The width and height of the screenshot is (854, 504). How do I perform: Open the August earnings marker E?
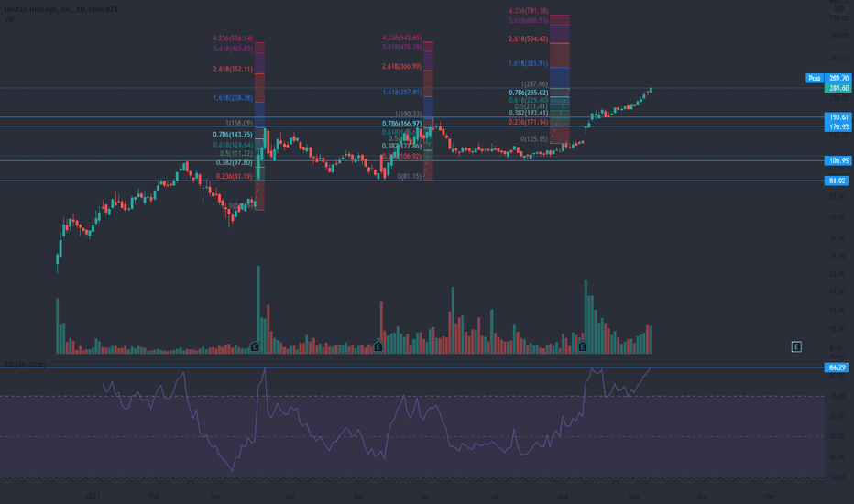tap(582, 346)
